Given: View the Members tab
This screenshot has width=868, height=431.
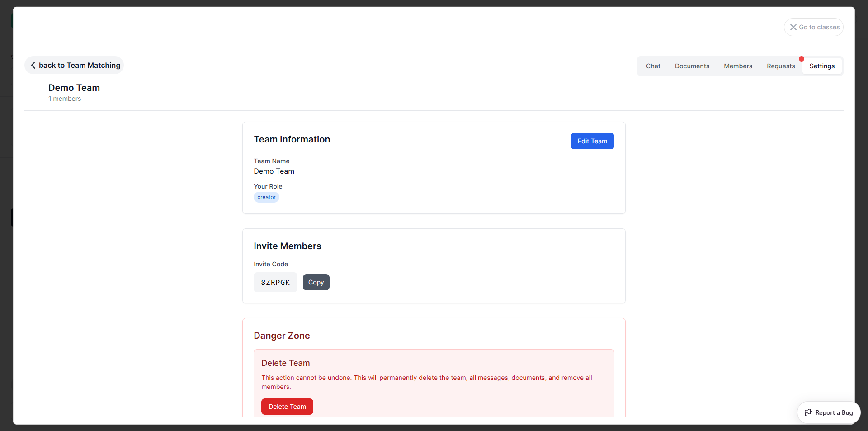Looking at the screenshot, I should point(738,66).
